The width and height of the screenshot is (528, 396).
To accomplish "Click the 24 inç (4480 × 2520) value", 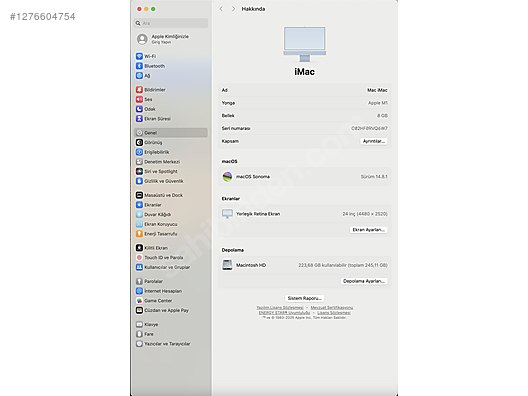I will coord(365,214).
